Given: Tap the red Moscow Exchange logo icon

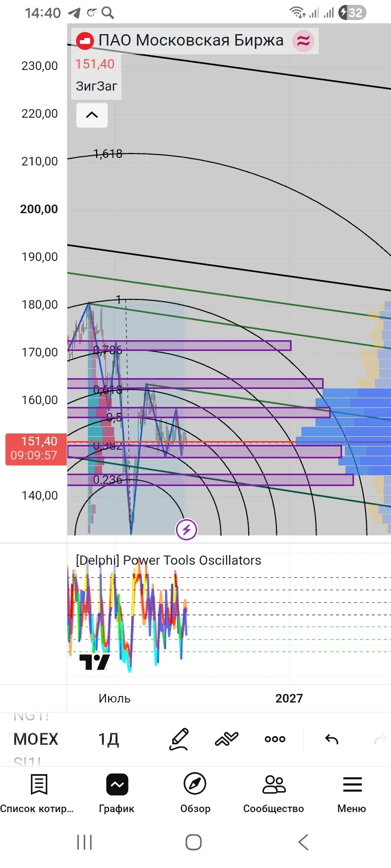Looking at the screenshot, I should click(x=84, y=41).
